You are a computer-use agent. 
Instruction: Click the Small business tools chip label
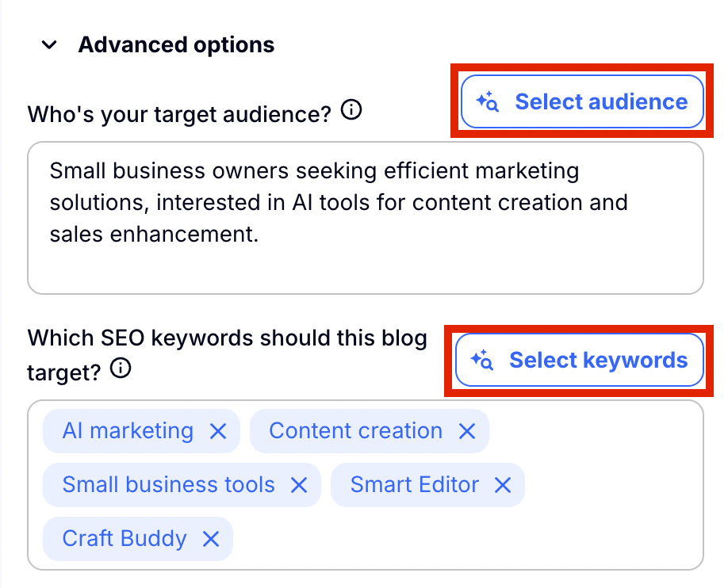pos(168,485)
